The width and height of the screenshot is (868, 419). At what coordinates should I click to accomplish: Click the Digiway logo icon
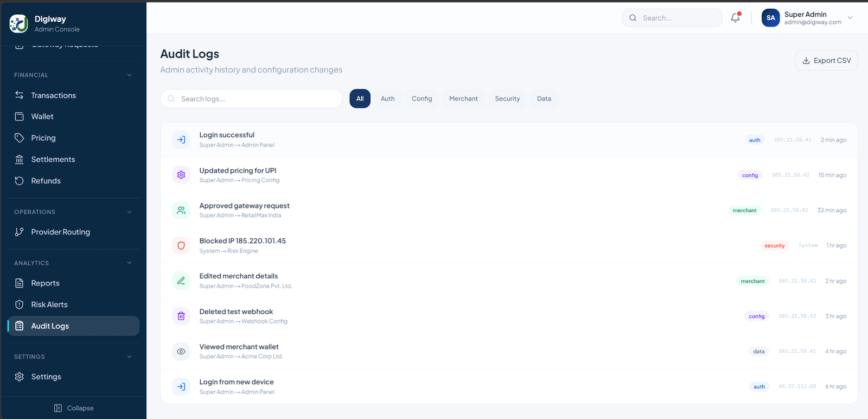pyautogui.click(x=18, y=23)
